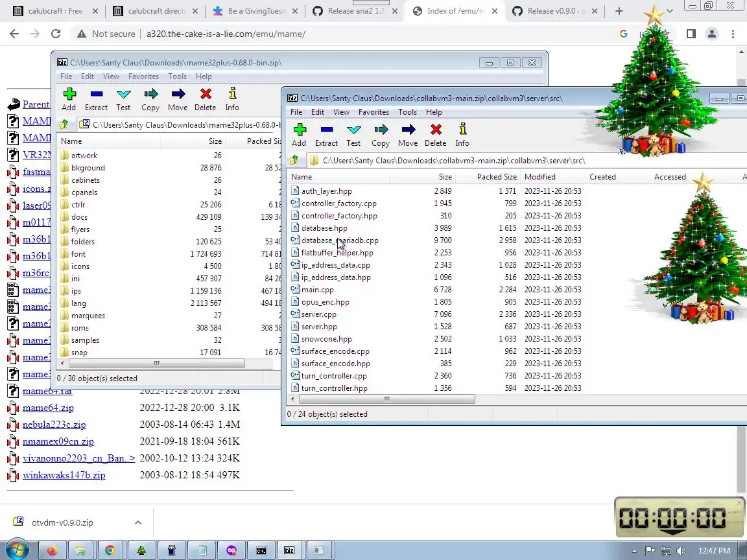Click Test icon in mame32plus 7-Zip window
Viewport: 747px width, 560px height.
(123, 94)
